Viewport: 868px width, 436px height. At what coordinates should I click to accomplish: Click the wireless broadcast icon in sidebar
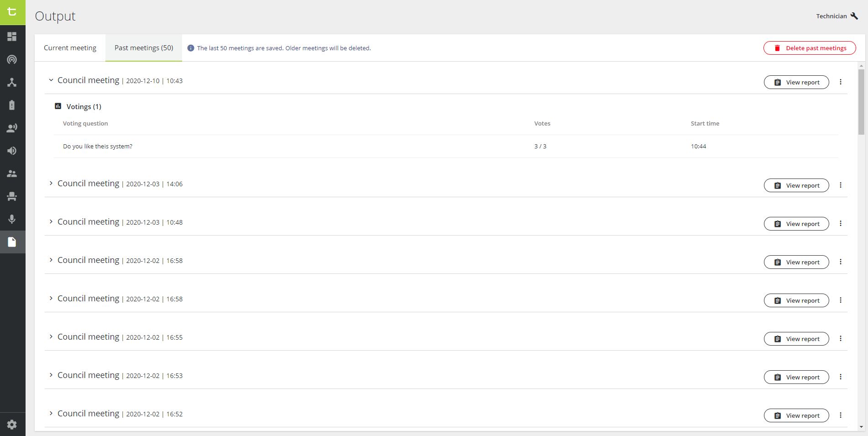click(12, 59)
